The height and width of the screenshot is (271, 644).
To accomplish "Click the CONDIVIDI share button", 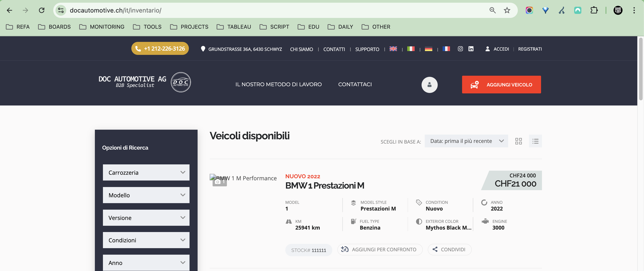I will click(450, 249).
